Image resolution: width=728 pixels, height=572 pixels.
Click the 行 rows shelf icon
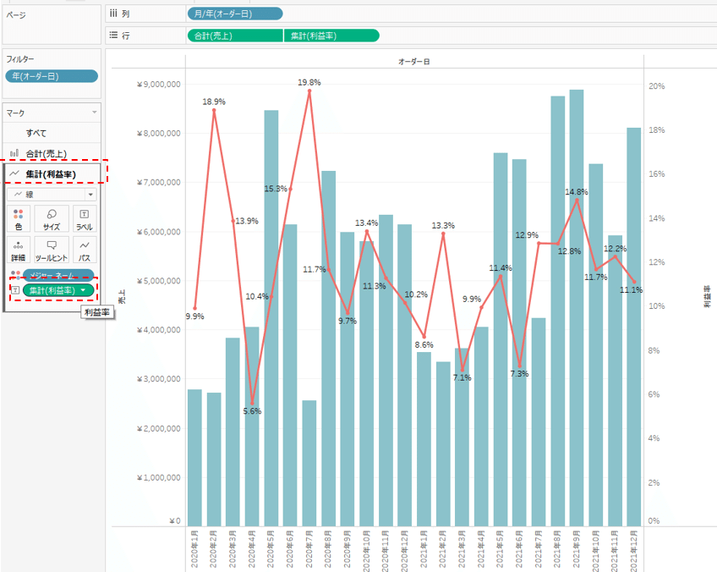point(113,36)
